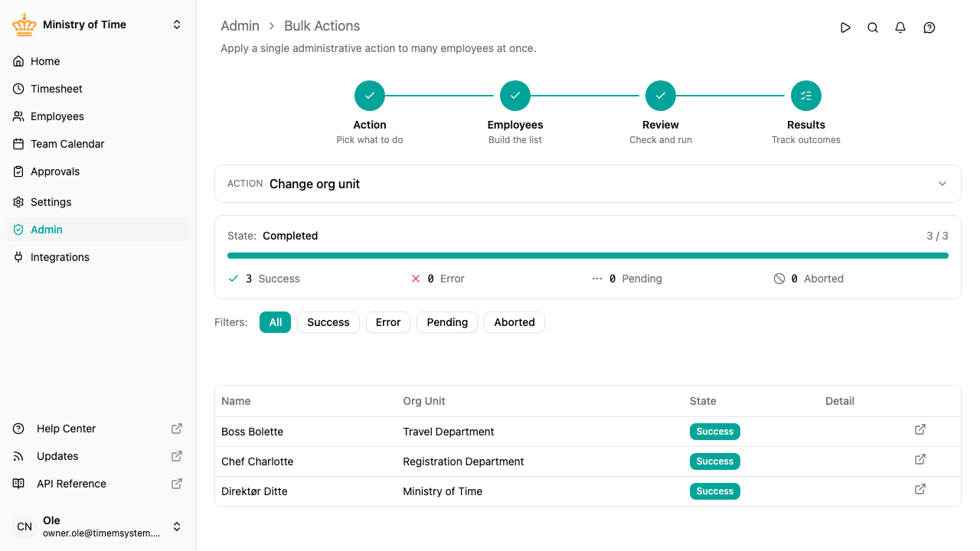
Task: Open the help chat bubble icon
Action: [929, 28]
